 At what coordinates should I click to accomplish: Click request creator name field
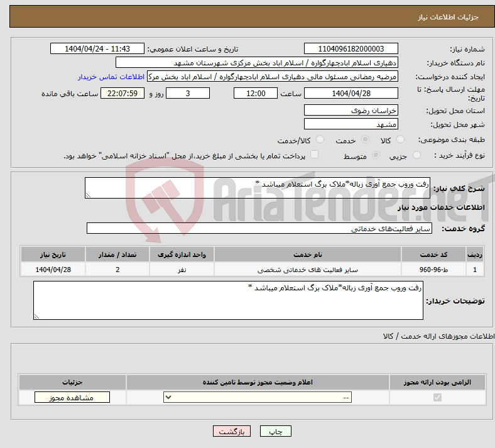pyautogui.click(x=273, y=77)
